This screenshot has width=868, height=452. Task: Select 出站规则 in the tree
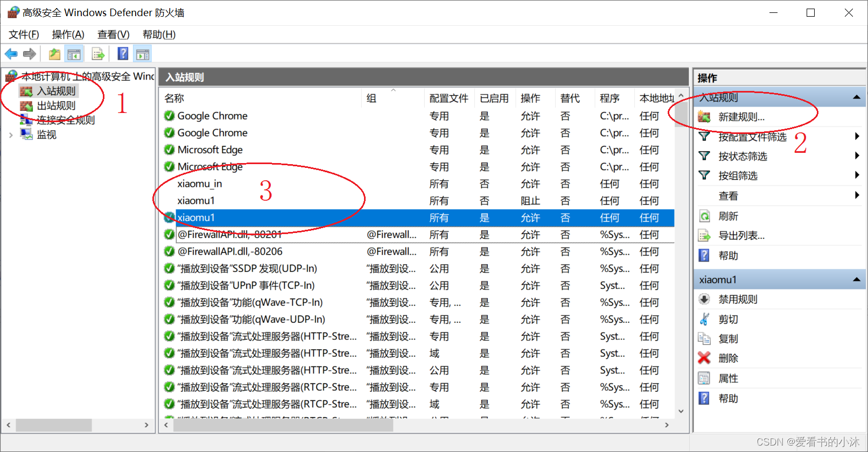(57, 105)
